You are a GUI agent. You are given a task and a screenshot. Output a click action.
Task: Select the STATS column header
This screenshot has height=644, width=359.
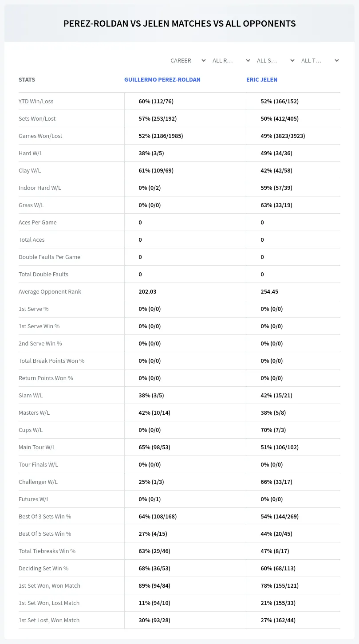click(x=27, y=80)
